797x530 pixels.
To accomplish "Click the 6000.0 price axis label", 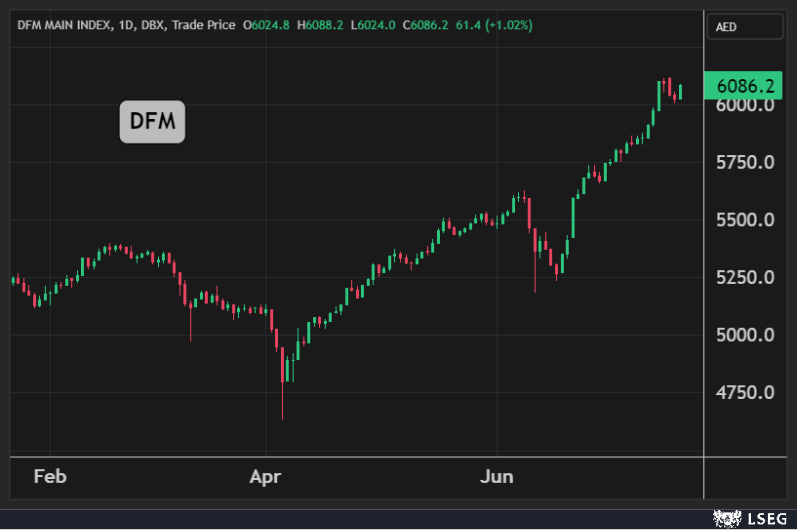I will pos(747,105).
